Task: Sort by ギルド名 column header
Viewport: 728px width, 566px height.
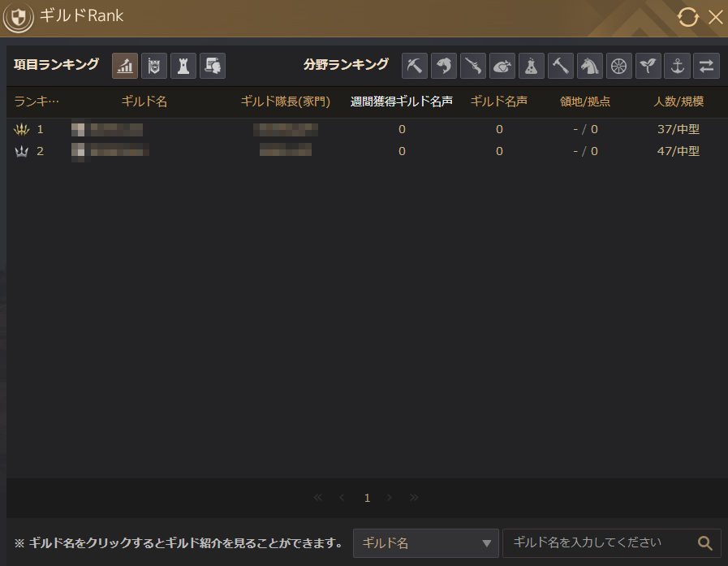Action: 144,102
